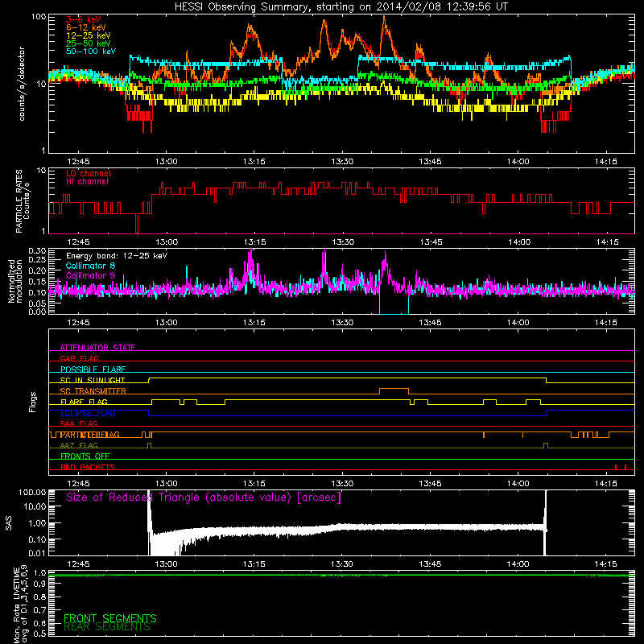Click the 0.30 tick on modulation plot
The width and height of the screenshot is (644, 644).
point(36,251)
